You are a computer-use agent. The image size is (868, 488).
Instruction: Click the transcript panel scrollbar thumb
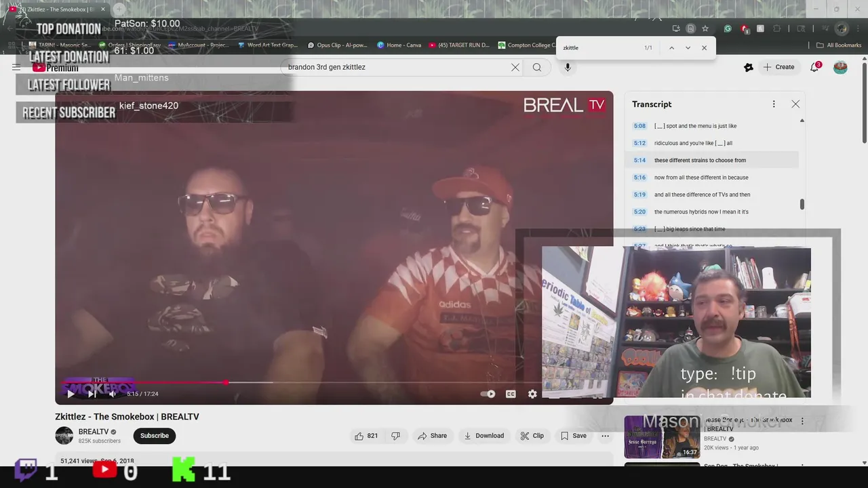[x=802, y=204]
